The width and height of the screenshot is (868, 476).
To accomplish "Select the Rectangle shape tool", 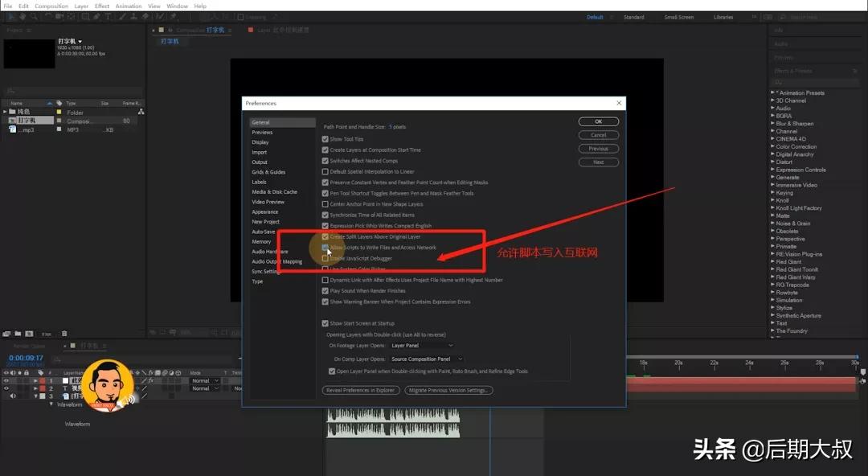I will click(x=85, y=17).
